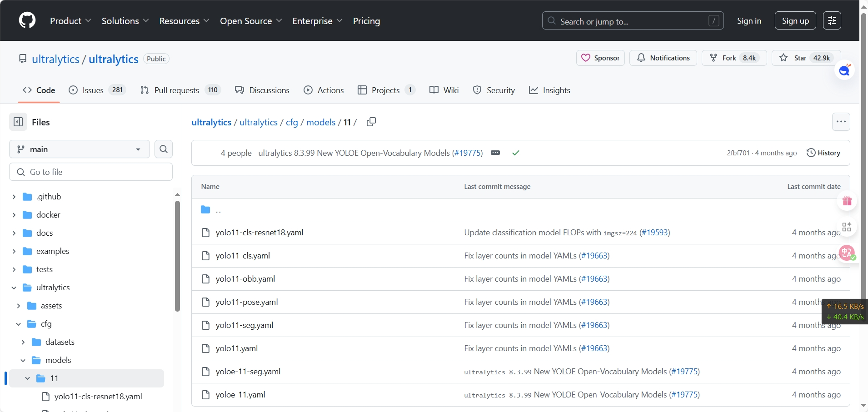Click Pricing in the top navigation
This screenshot has width=868, height=412.
[x=366, y=21]
